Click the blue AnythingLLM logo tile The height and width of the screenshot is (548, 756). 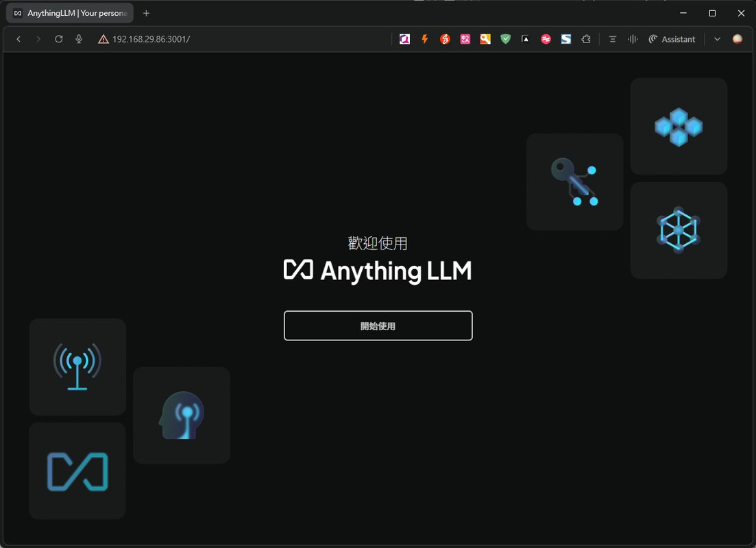tap(77, 471)
